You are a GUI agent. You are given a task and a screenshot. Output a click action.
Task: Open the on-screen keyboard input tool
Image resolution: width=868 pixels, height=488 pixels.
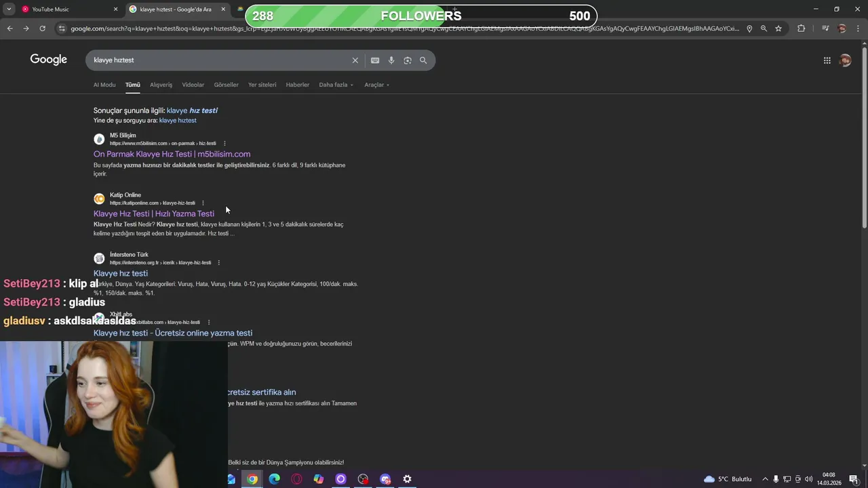(375, 60)
